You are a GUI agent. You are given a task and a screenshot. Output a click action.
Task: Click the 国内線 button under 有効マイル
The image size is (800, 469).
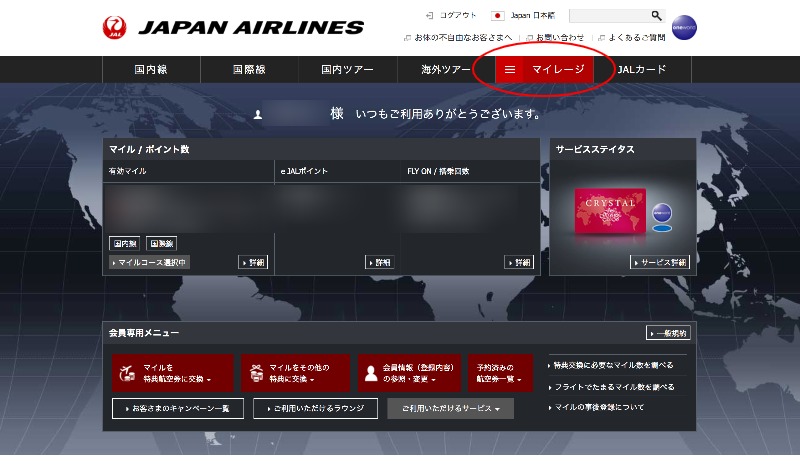[x=124, y=243]
